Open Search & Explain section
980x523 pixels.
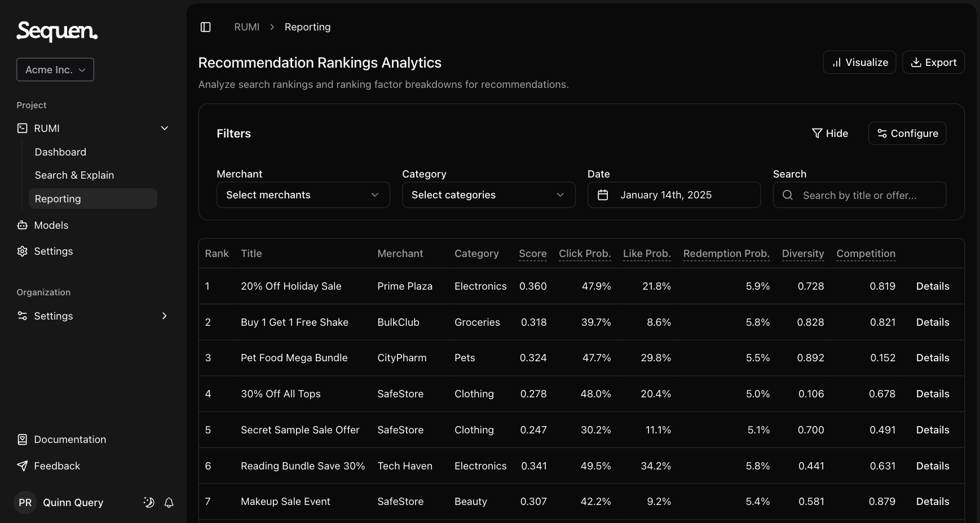point(74,175)
